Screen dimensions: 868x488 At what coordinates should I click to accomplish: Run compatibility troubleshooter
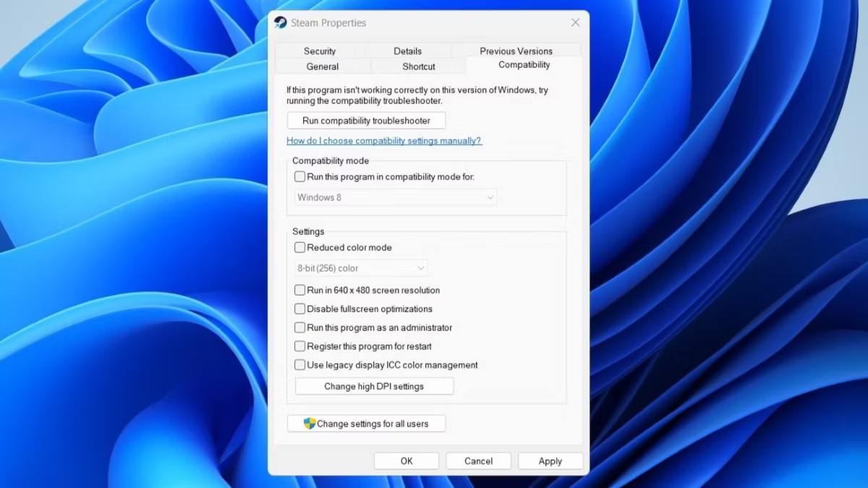tap(366, 121)
